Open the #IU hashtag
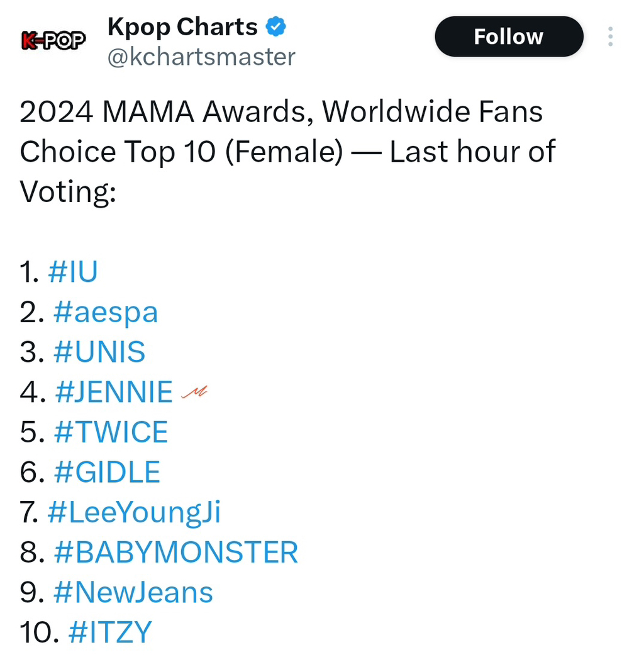644x657 pixels. click(x=73, y=272)
